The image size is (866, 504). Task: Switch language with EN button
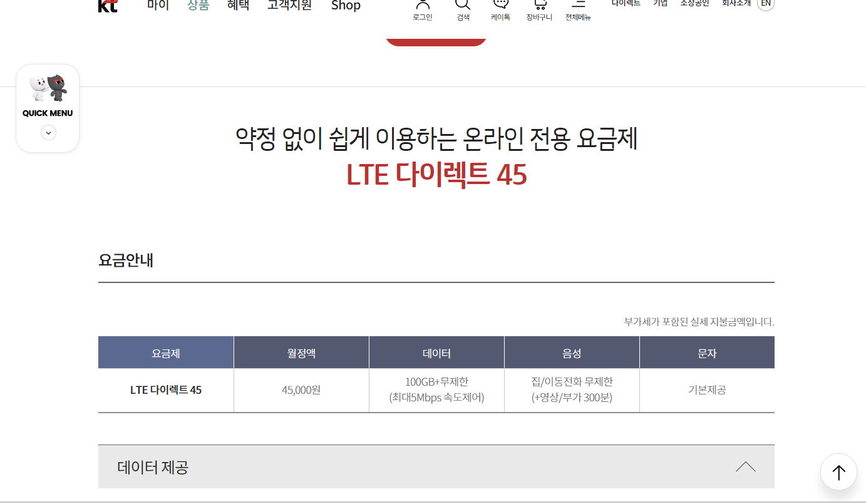click(x=766, y=3)
